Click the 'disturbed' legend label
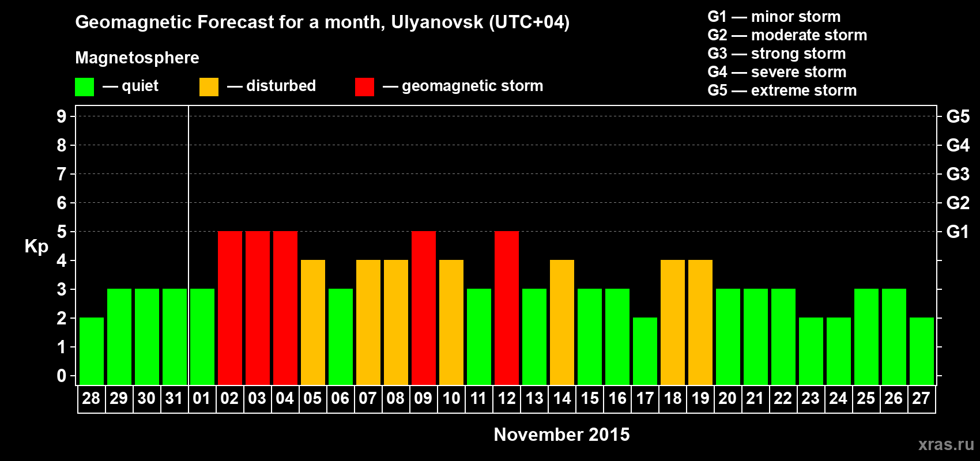Image resolution: width=980 pixels, height=461 pixels. tap(281, 86)
